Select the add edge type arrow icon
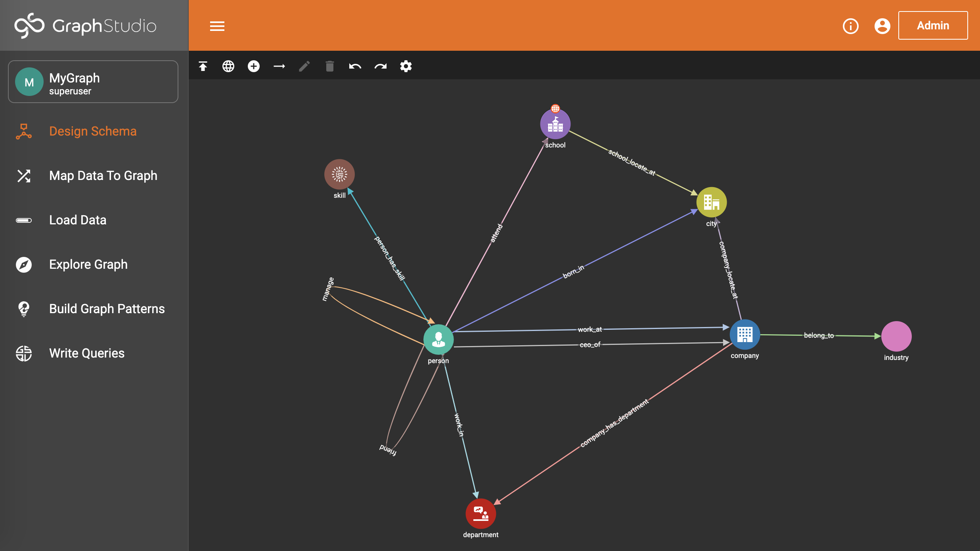 coord(279,65)
